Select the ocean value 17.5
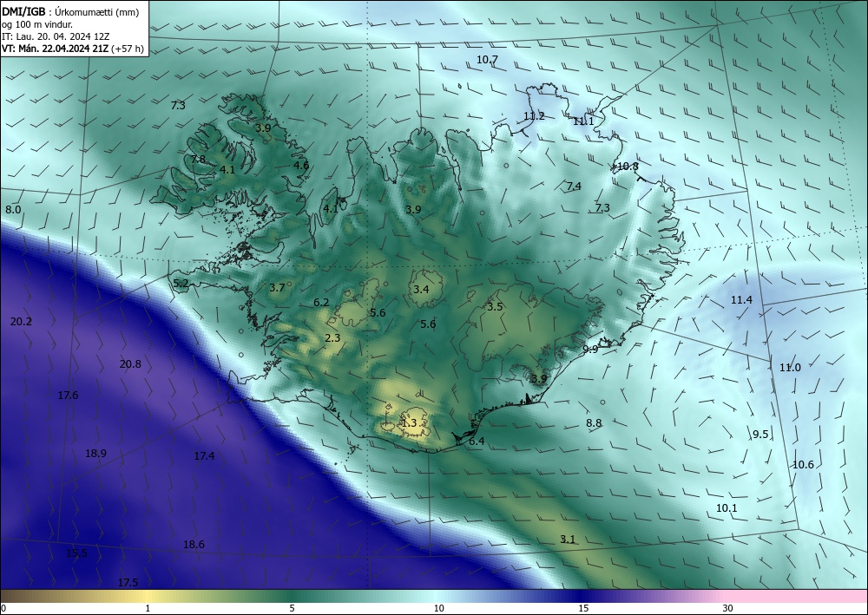868x615 pixels. click(128, 582)
